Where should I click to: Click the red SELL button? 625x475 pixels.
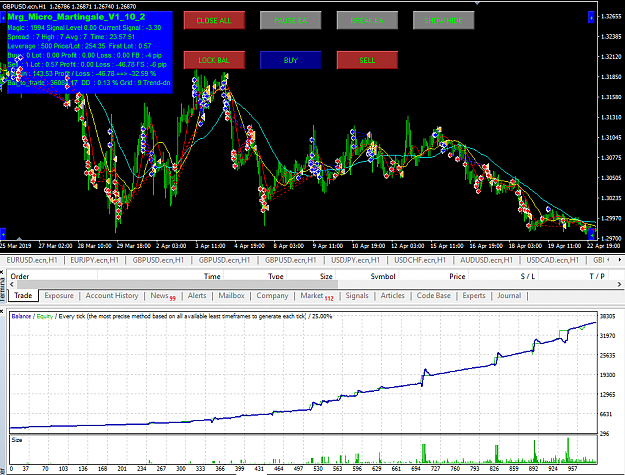tap(367, 60)
